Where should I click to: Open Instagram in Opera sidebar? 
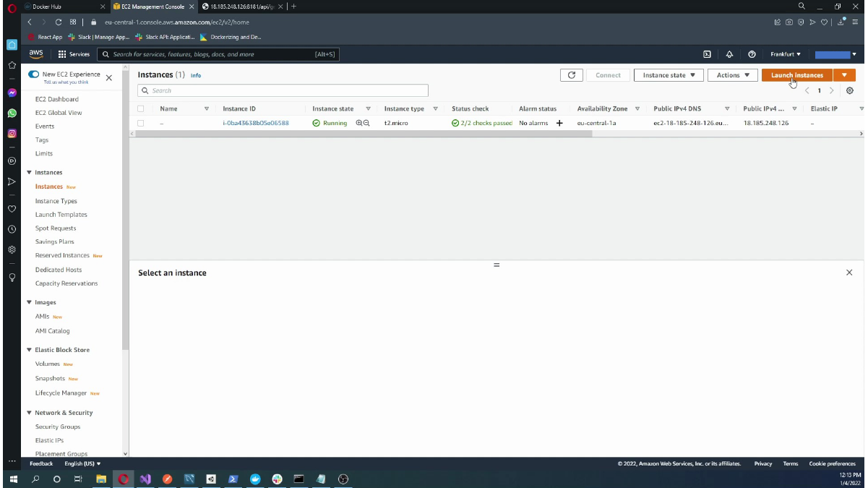[12, 134]
